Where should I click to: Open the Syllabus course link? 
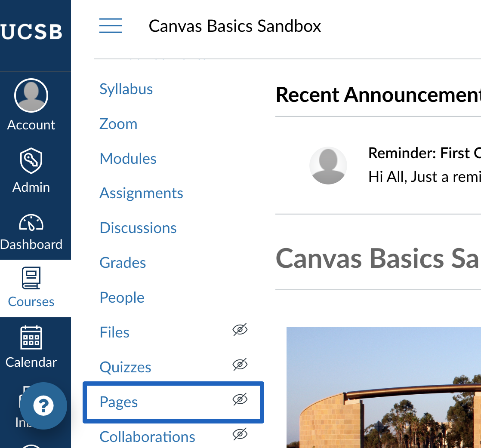tap(126, 89)
